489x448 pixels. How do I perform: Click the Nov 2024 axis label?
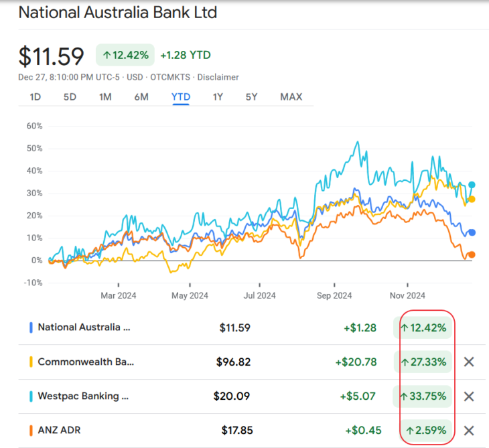pyautogui.click(x=407, y=295)
